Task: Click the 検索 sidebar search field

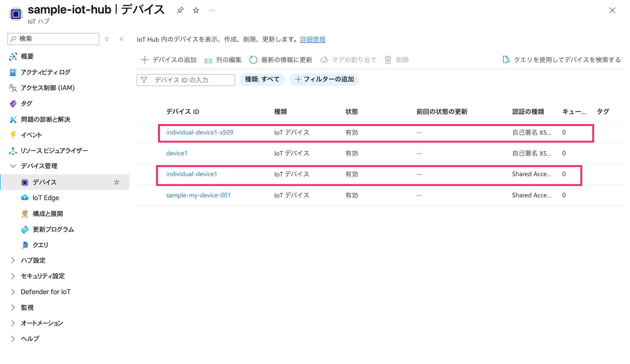Action: 53,39
